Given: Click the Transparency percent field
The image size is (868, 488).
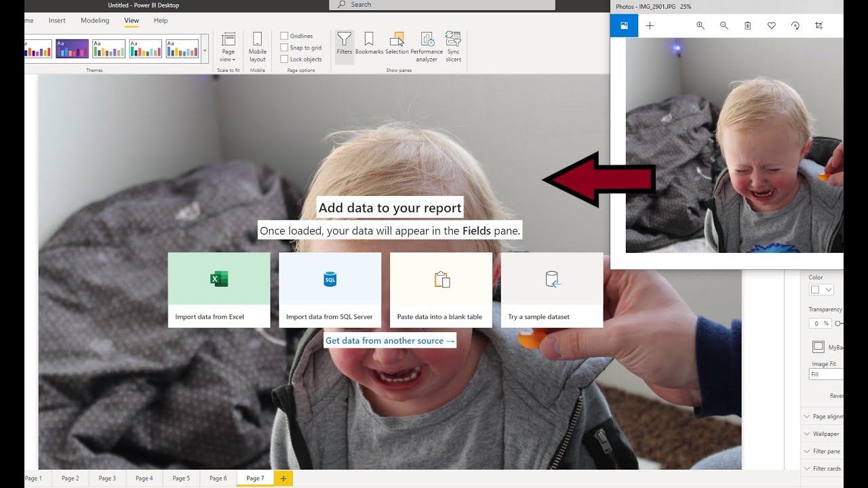Looking at the screenshot, I should pyautogui.click(x=821, y=323).
